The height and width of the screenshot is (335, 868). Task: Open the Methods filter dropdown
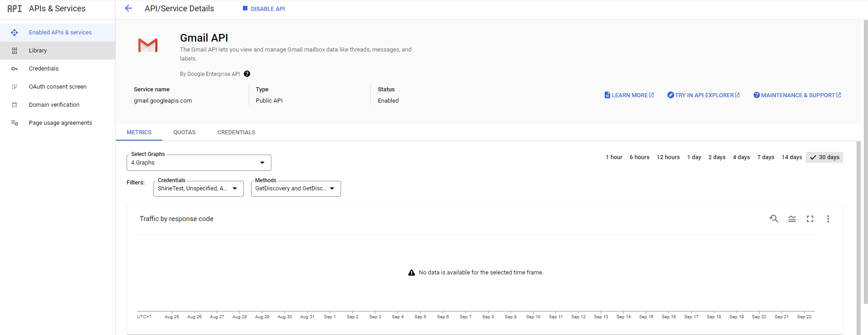click(x=296, y=189)
